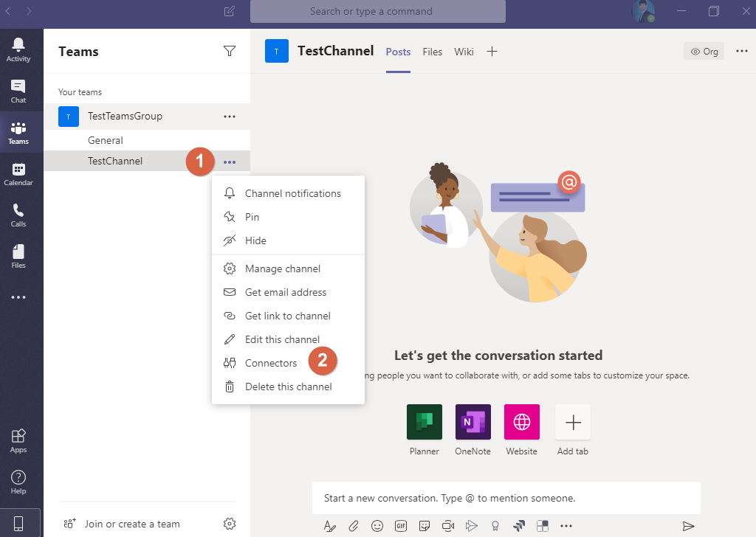Open the Files section in sidebar
The width and height of the screenshot is (756, 537).
18,256
